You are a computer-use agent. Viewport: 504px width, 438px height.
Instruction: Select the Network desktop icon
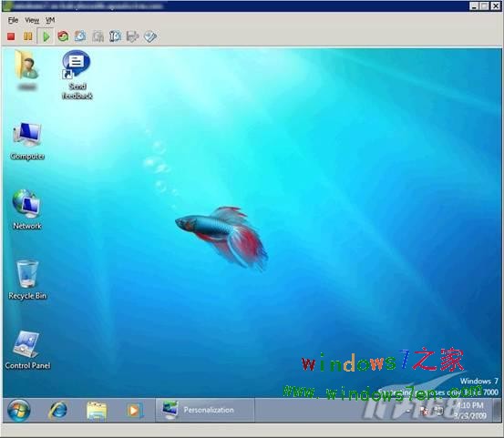tap(26, 204)
